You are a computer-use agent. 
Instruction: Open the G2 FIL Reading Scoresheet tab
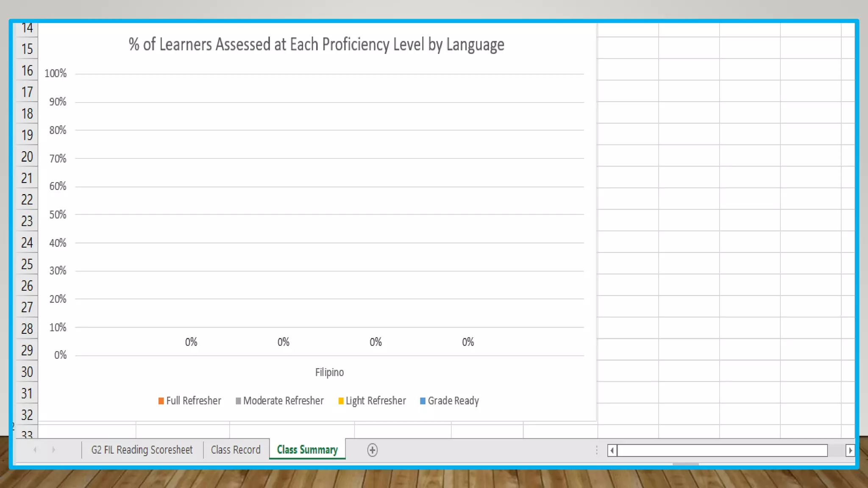(x=142, y=450)
